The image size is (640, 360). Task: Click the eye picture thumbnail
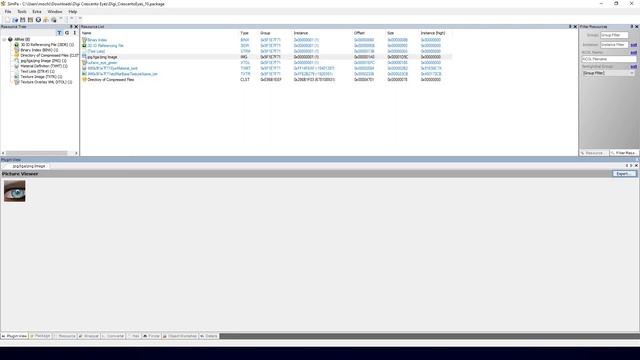[x=15, y=191]
